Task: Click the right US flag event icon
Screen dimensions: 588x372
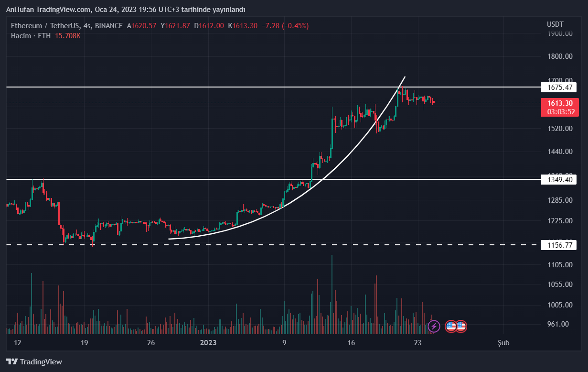Action: (461, 327)
